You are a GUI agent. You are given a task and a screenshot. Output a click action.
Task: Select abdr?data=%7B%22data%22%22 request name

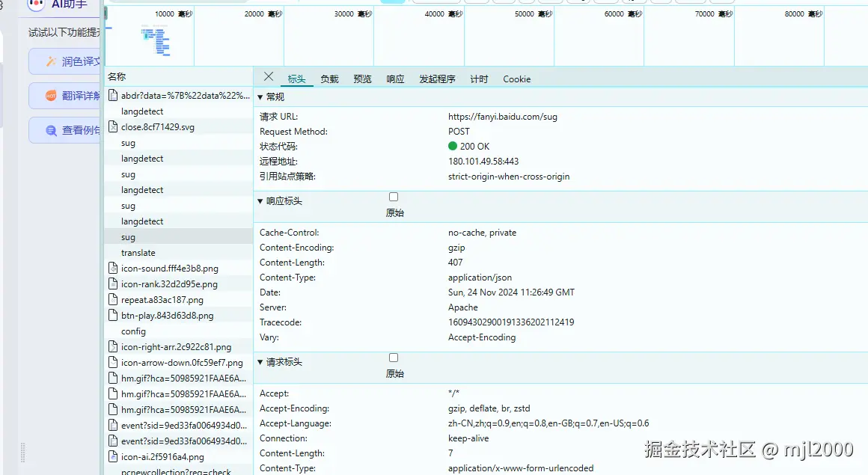pyautogui.click(x=186, y=95)
